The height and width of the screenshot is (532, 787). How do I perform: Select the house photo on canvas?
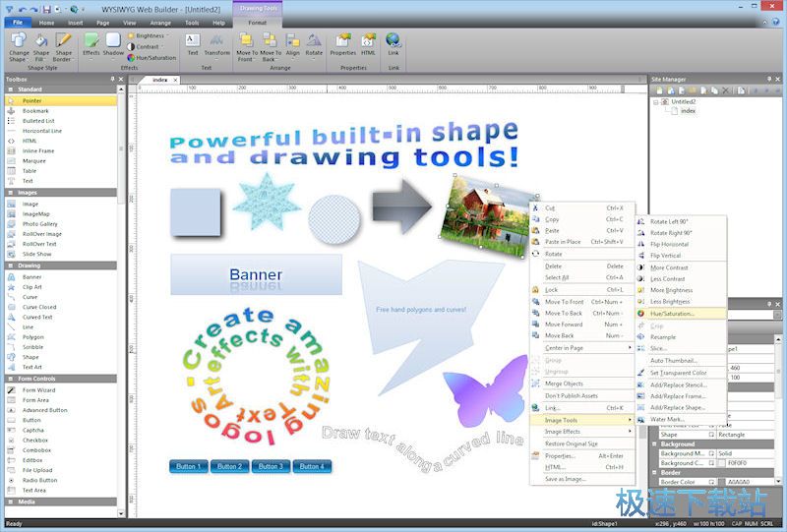pos(487,215)
